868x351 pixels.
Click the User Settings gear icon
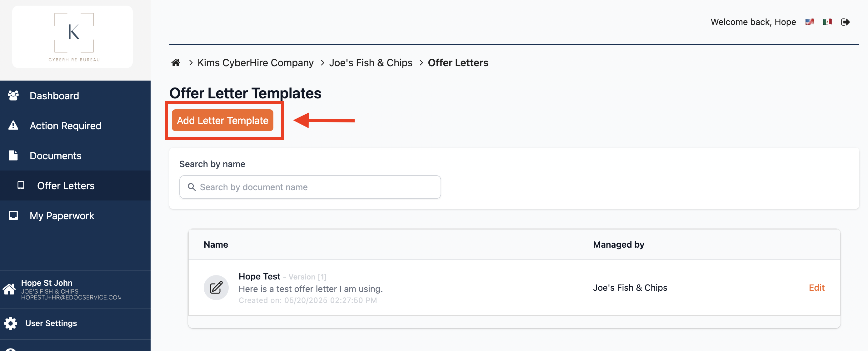click(x=10, y=323)
